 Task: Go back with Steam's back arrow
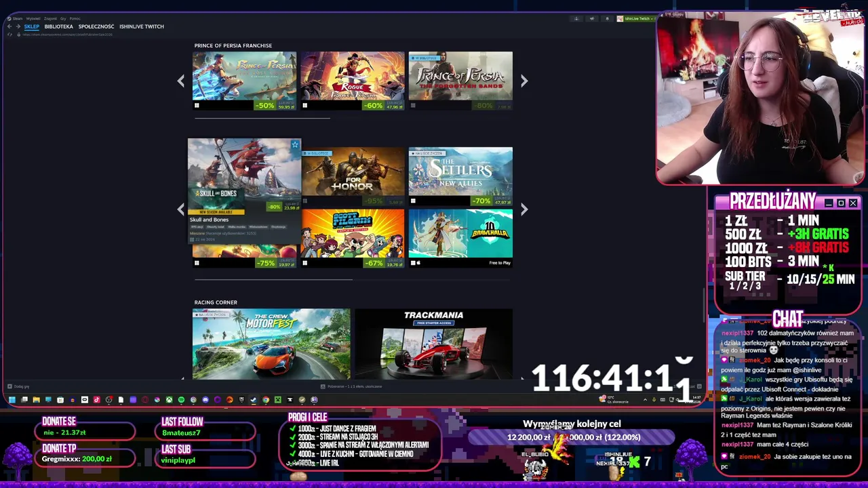pyautogui.click(x=9, y=26)
